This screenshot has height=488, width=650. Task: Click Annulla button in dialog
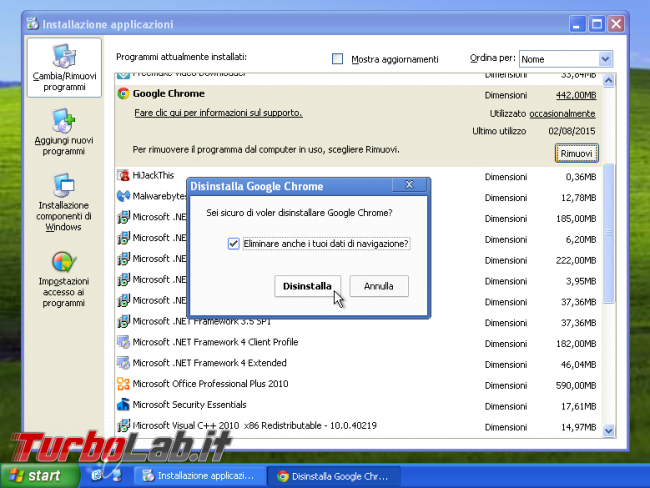379,286
